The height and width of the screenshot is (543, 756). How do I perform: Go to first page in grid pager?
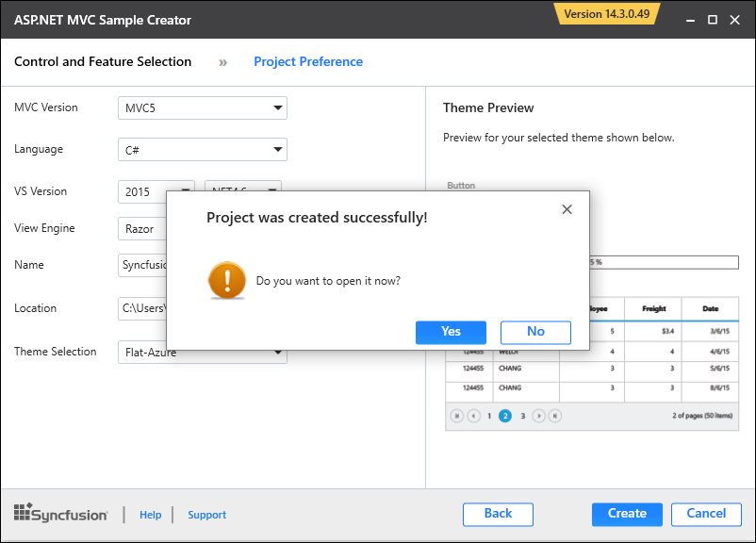click(x=458, y=415)
